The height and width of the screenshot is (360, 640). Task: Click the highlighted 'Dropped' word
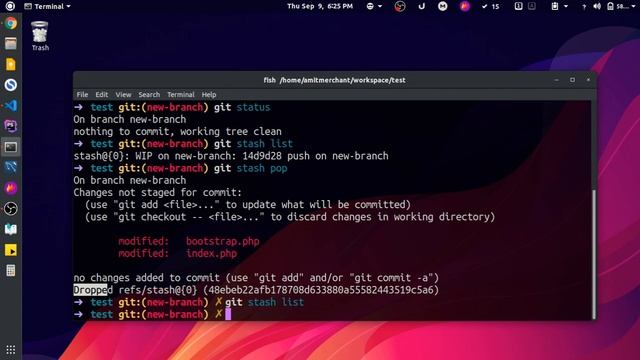click(x=93, y=290)
